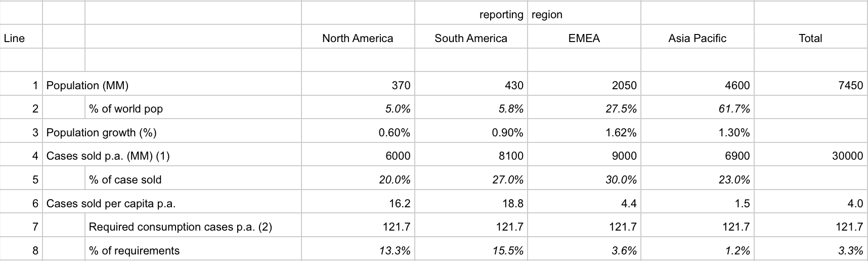The width and height of the screenshot is (868, 261).
Task: Click 'Required consumption cases p.a. (2)' cell
Action: pyautogui.click(x=181, y=227)
